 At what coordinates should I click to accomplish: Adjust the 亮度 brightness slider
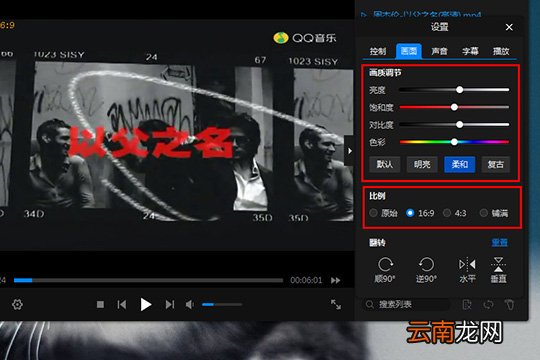click(x=454, y=90)
